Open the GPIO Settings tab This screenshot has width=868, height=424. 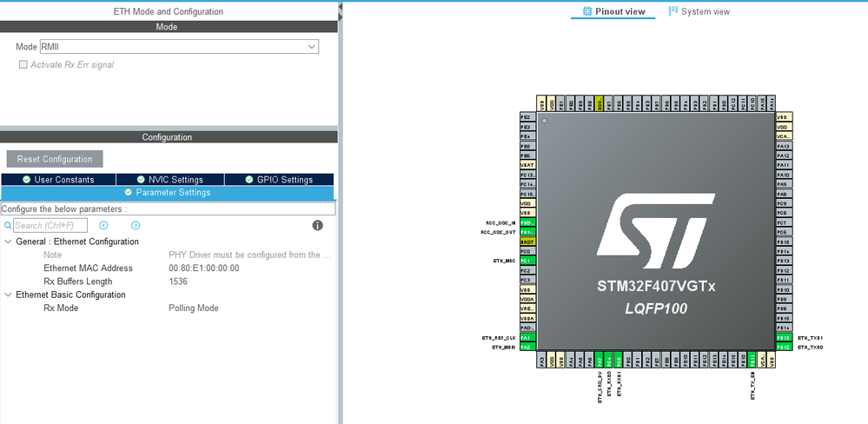click(x=279, y=179)
